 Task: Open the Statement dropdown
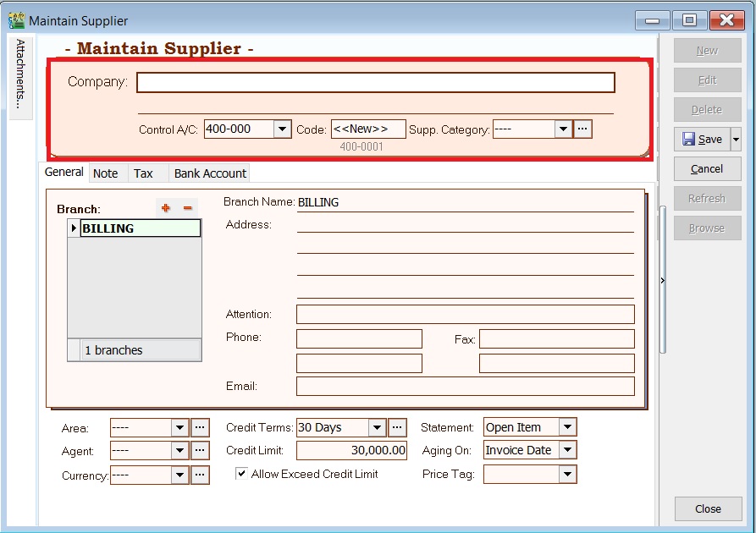pyautogui.click(x=568, y=427)
